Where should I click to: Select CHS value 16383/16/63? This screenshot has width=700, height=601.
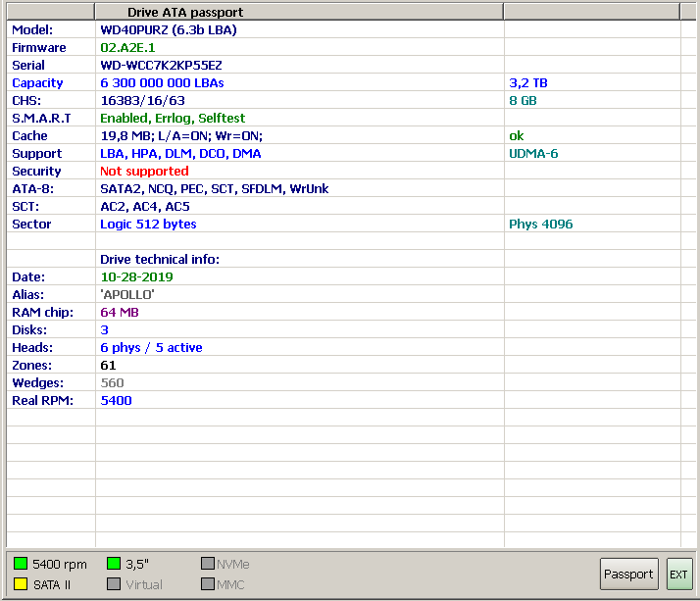tap(142, 100)
